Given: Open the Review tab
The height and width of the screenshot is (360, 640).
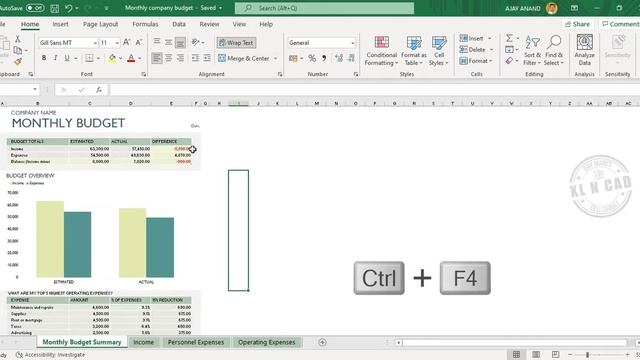Looking at the screenshot, I should coord(209,24).
